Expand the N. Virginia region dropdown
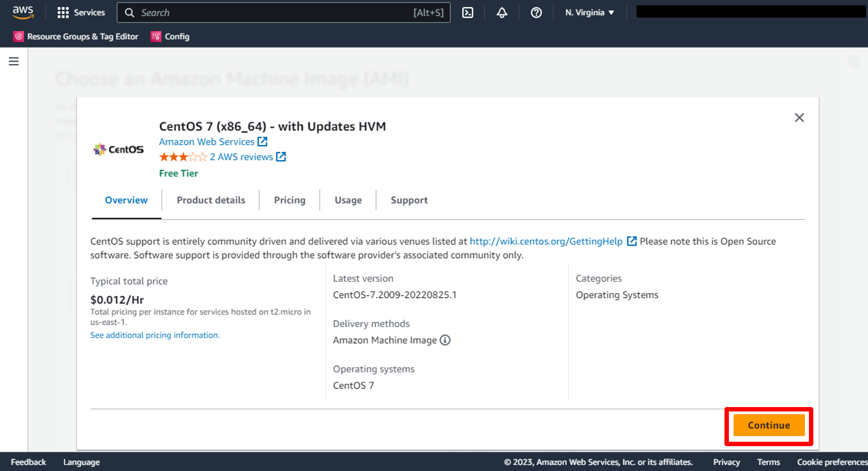868x471 pixels. 589,13
